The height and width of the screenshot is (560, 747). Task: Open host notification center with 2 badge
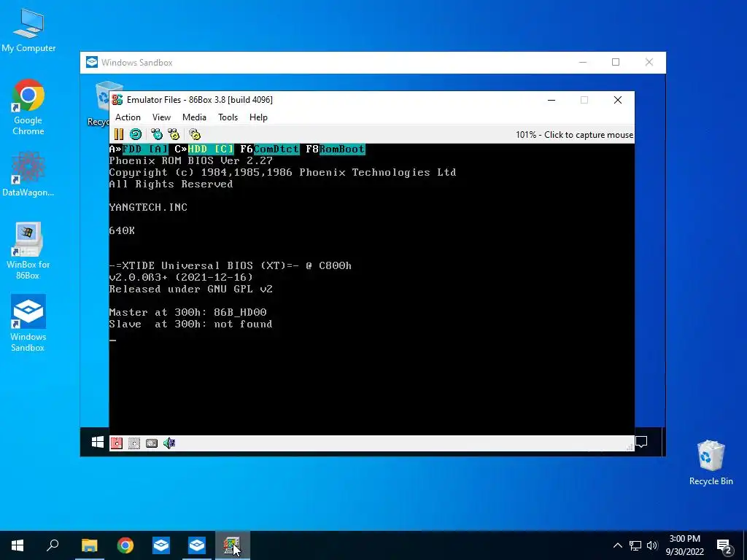click(724, 546)
